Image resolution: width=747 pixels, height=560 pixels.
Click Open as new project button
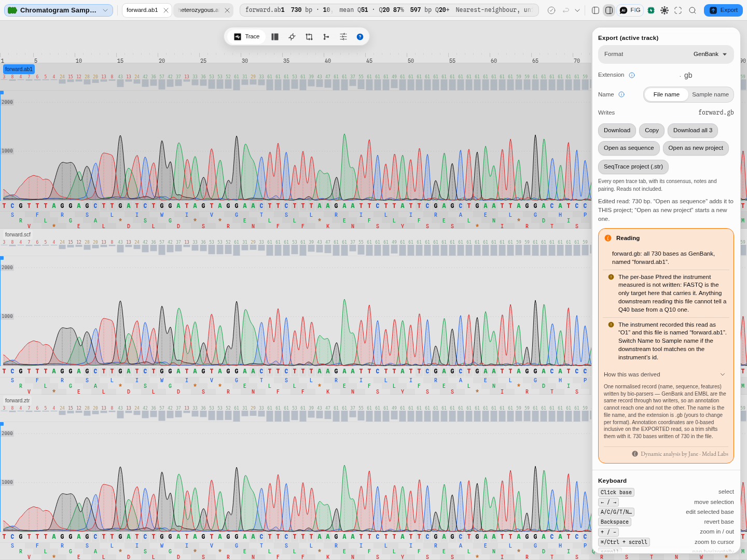click(x=696, y=148)
